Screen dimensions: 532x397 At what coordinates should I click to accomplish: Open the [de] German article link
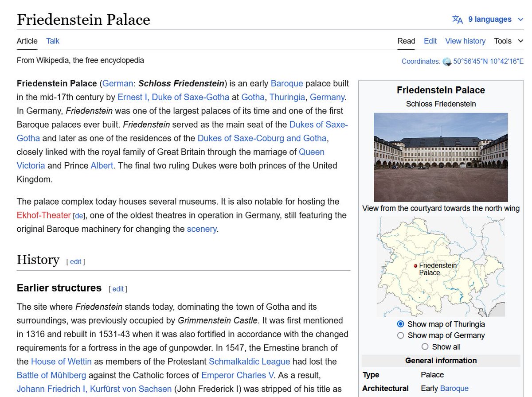coord(79,216)
